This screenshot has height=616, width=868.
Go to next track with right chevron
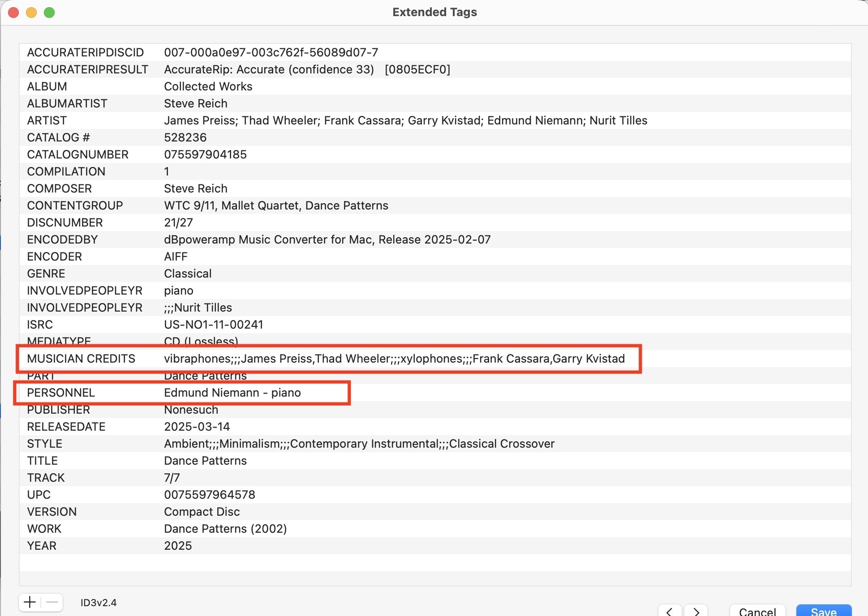pos(696,612)
